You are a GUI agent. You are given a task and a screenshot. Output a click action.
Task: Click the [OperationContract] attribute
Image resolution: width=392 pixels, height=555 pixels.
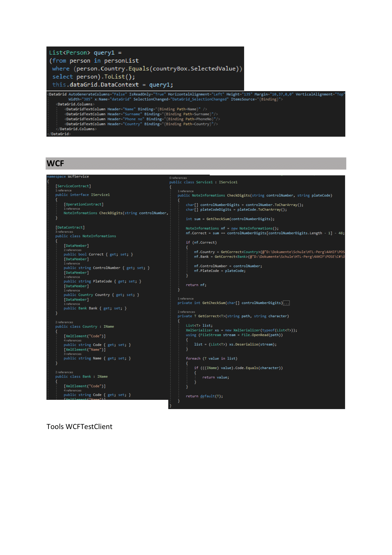coord(83,204)
